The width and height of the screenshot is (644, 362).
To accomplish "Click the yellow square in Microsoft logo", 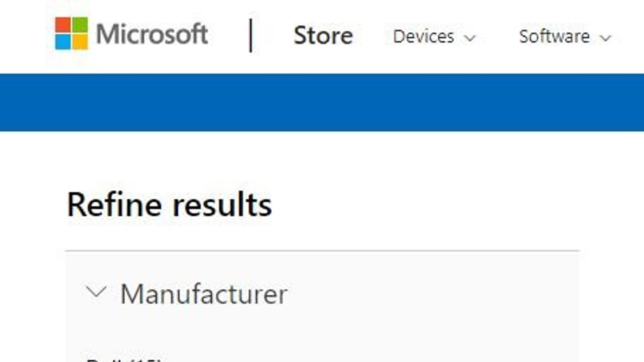I will click(x=80, y=42).
